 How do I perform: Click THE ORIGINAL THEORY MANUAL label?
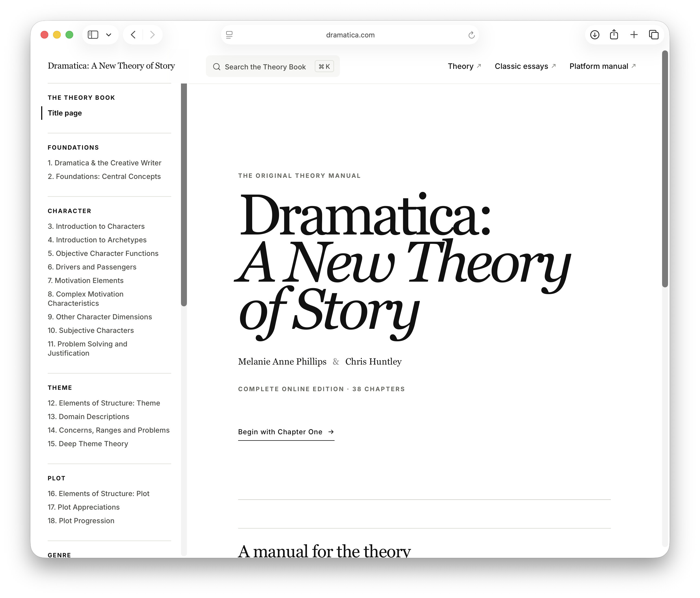pos(299,176)
